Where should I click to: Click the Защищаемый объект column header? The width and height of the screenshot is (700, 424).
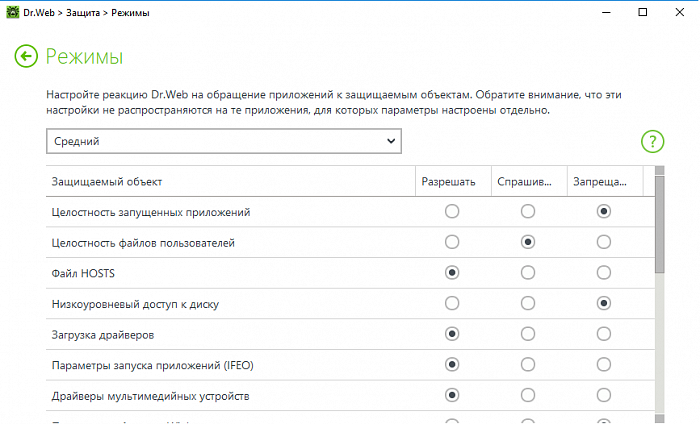coord(230,182)
